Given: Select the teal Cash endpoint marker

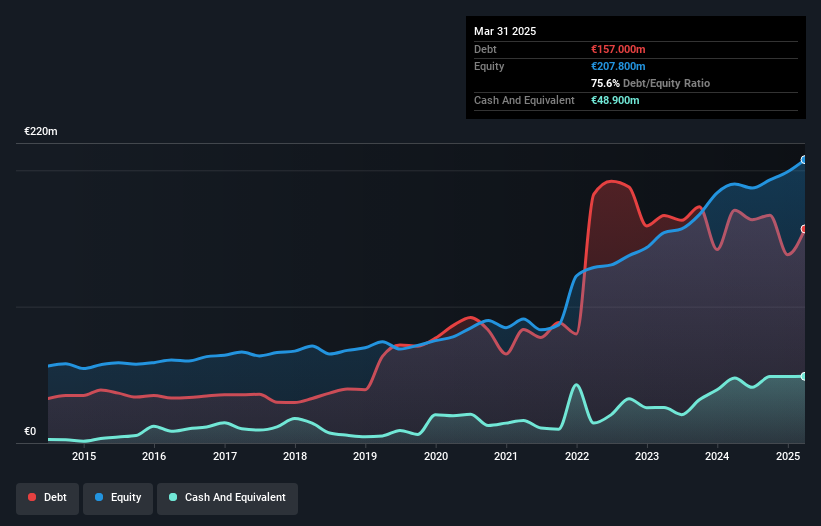Looking at the screenshot, I should (x=804, y=376).
